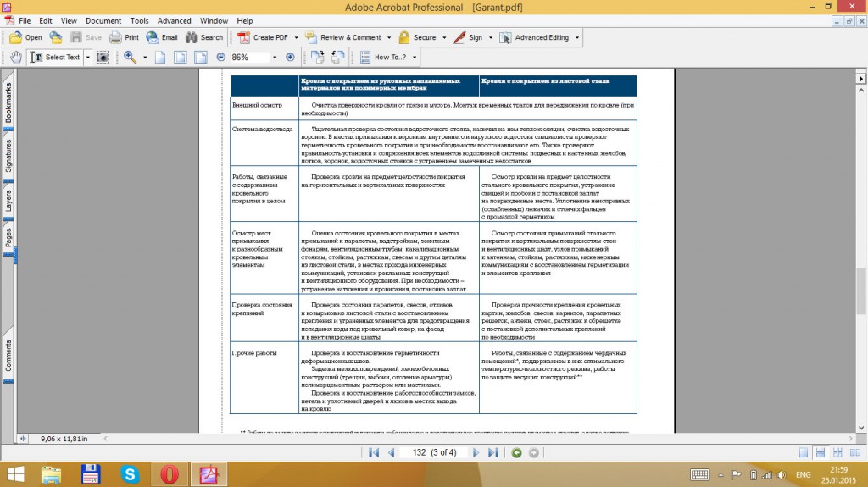Select the Hand tool
This screenshot has height=487, width=868.
[x=16, y=57]
